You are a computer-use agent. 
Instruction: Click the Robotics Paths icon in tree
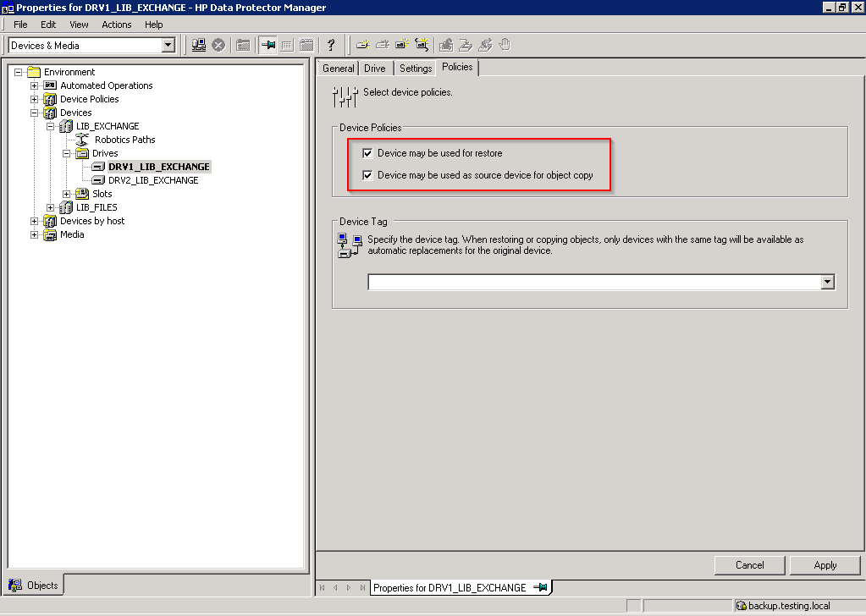tap(83, 140)
